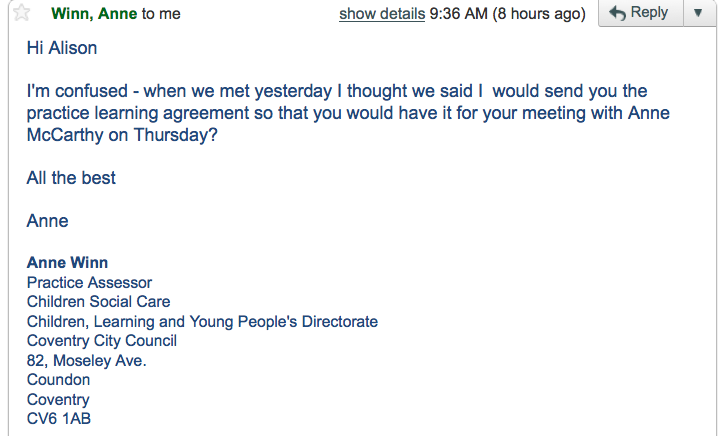This screenshot has height=436, width=724.
Task: Click the 'McCarthy on Thursday?' text line
Action: pos(121,135)
